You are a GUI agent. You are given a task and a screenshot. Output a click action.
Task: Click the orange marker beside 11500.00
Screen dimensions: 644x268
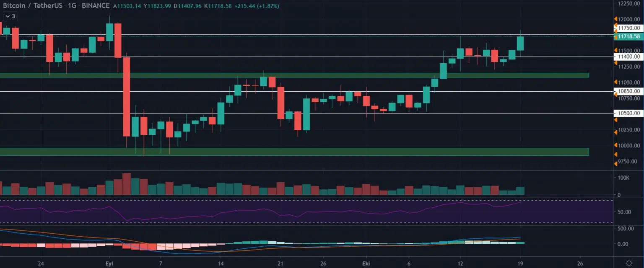point(615,51)
